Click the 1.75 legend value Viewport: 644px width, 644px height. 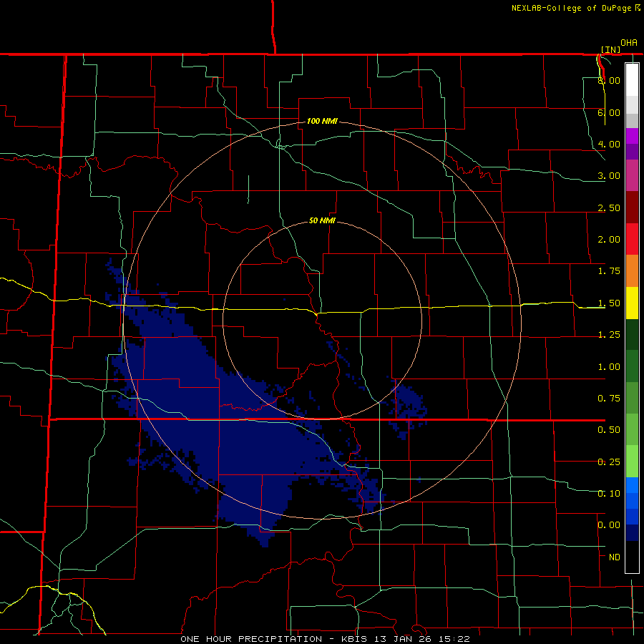(x=609, y=271)
